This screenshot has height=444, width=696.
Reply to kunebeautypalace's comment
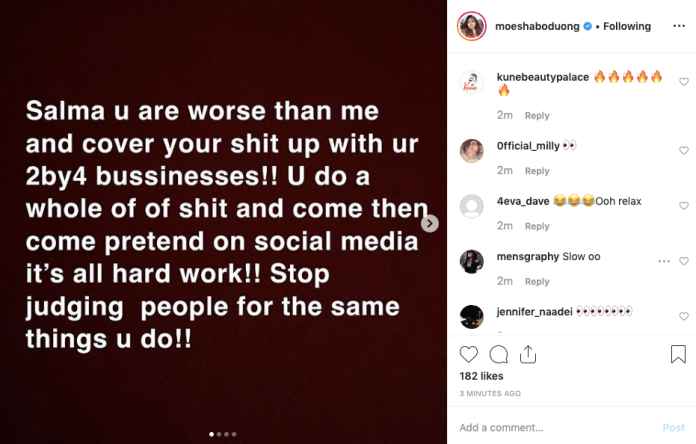(x=537, y=115)
